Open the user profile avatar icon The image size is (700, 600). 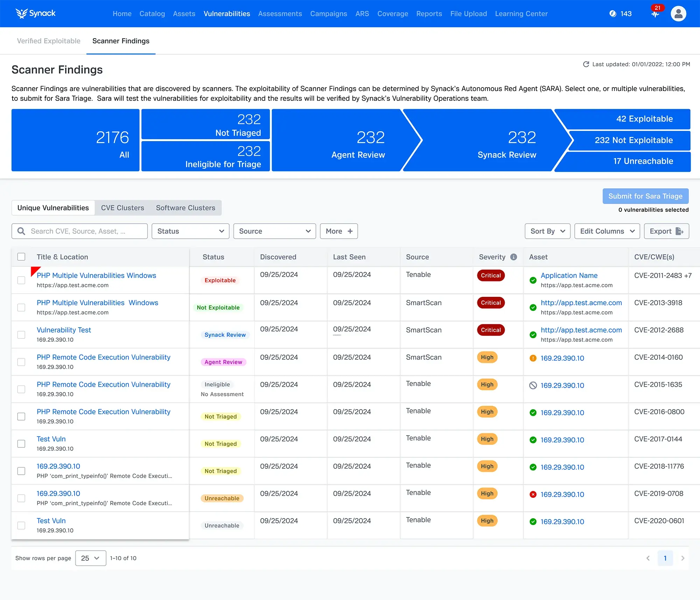pyautogui.click(x=678, y=13)
